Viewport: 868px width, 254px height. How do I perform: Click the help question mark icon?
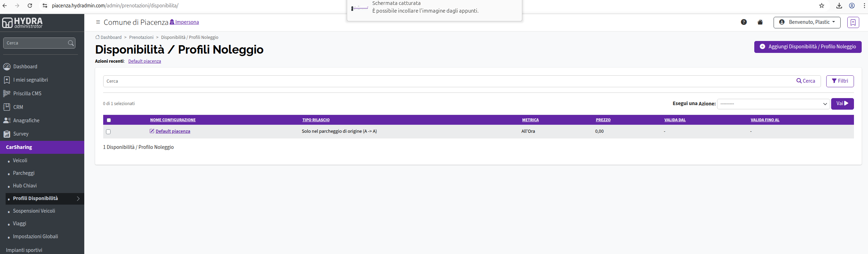pos(743,22)
